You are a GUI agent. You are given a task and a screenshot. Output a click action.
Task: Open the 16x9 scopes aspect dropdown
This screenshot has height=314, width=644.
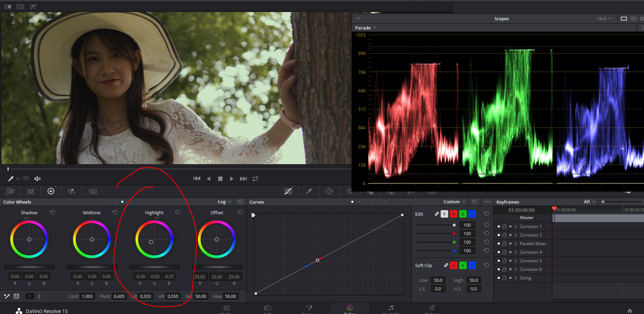point(604,19)
